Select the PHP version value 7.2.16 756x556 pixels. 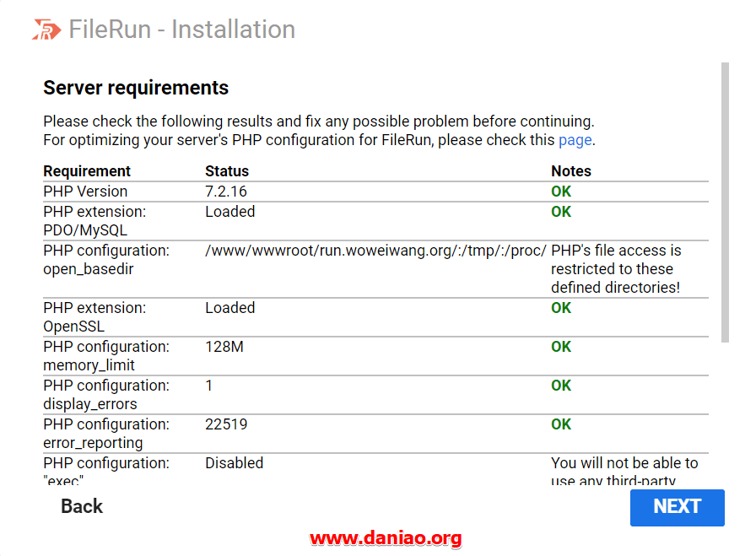pyautogui.click(x=226, y=192)
